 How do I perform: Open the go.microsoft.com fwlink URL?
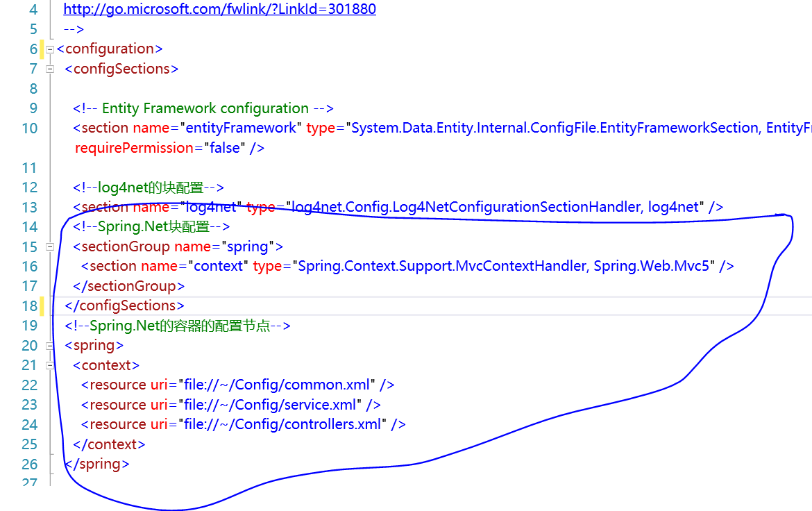[219, 9]
